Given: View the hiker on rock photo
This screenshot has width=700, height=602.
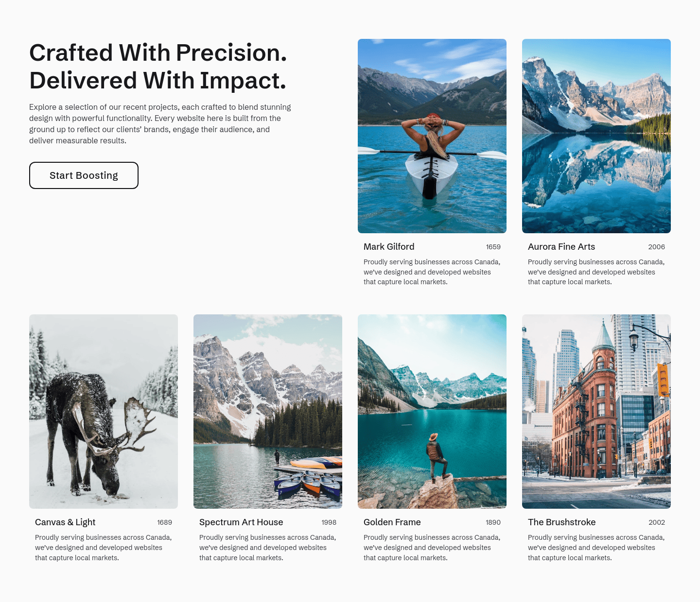Looking at the screenshot, I should pos(432,412).
